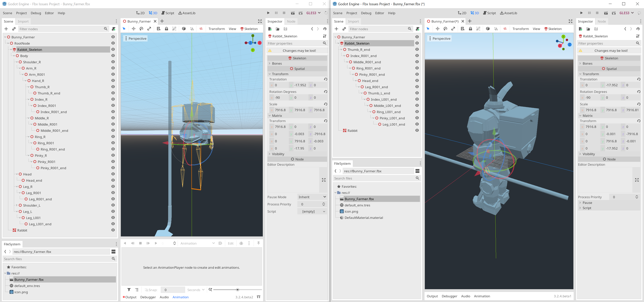Open the Pause Mode dropdown set to Inherit
Image resolution: width=644 pixels, height=302 pixels.
(x=312, y=197)
